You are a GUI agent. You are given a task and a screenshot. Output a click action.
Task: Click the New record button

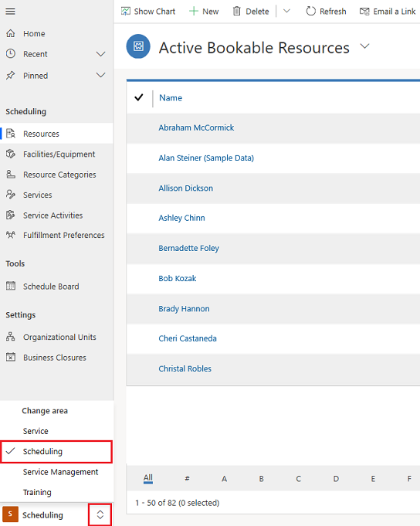click(204, 12)
